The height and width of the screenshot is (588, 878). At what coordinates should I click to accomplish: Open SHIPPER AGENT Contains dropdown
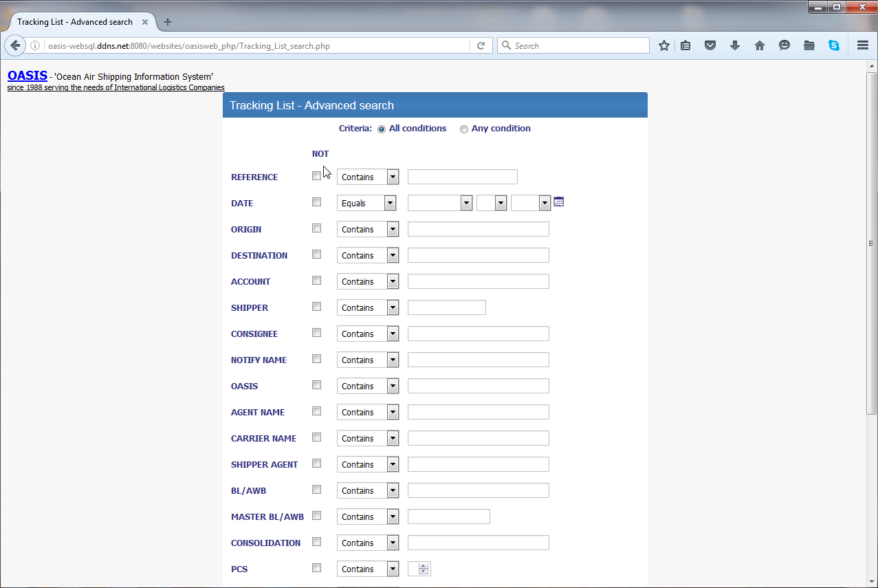click(x=368, y=464)
